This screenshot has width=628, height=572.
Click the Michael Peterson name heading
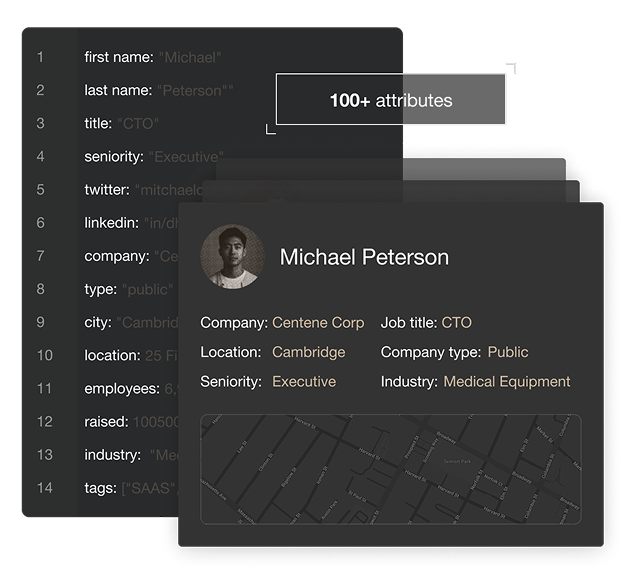click(x=364, y=257)
